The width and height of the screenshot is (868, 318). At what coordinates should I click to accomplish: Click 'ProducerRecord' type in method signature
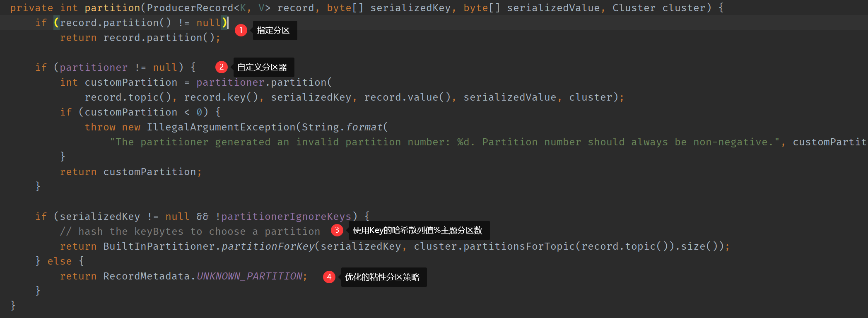[190, 8]
